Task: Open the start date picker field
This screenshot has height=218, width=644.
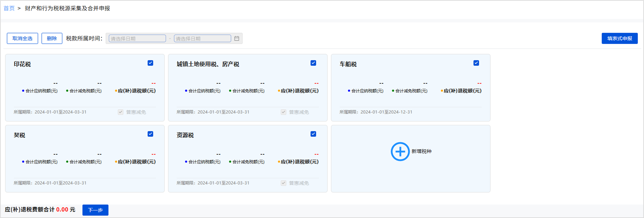Action: 137,39
